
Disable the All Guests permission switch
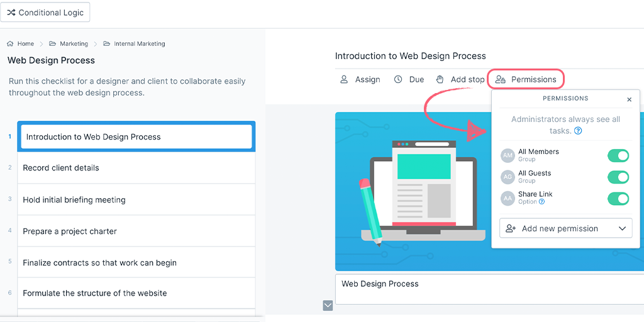[618, 177]
